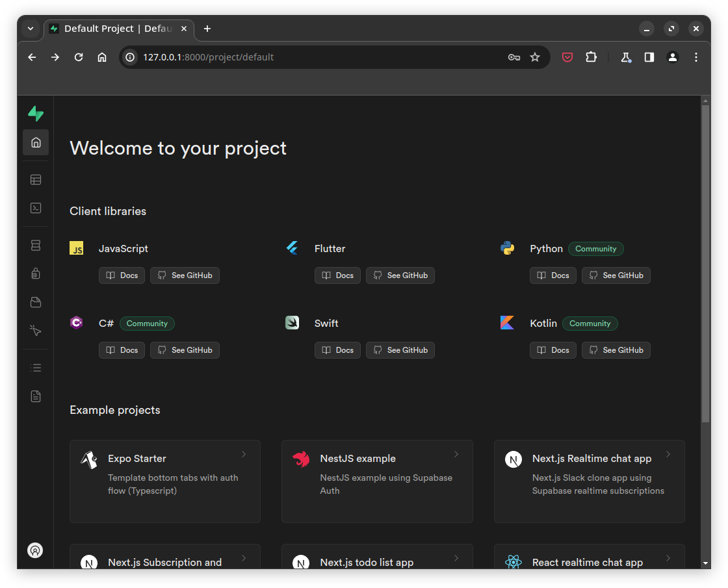Viewport: 728px width, 588px height.
Task: Click the Kotlin Community badge
Action: [x=590, y=324]
